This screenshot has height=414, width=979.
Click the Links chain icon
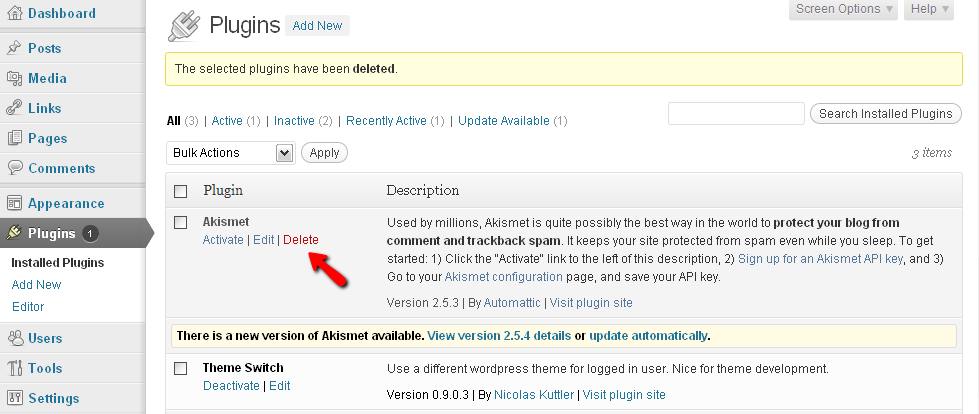[14, 108]
